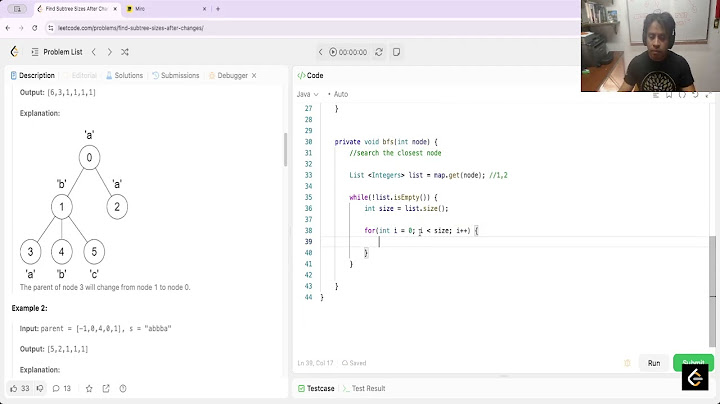Open the Test Result tab
The height and width of the screenshot is (404, 720).
(x=364, y=388)
